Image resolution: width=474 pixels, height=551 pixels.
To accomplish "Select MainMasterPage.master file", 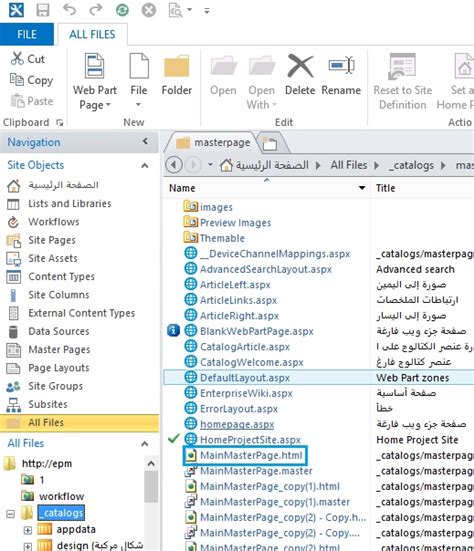I will click(256, 471).
